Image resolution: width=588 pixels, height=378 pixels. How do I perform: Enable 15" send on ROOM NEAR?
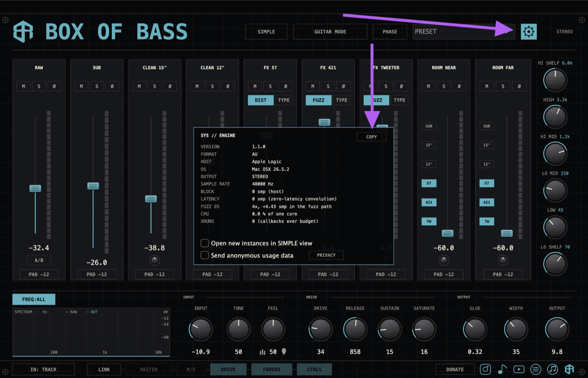[429, 145]
